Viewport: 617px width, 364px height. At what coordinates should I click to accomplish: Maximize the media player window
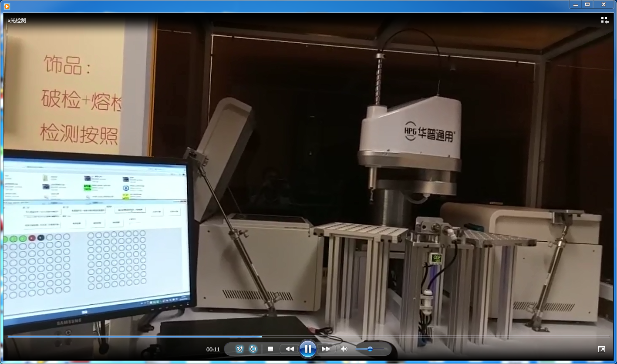pos(587,4)
